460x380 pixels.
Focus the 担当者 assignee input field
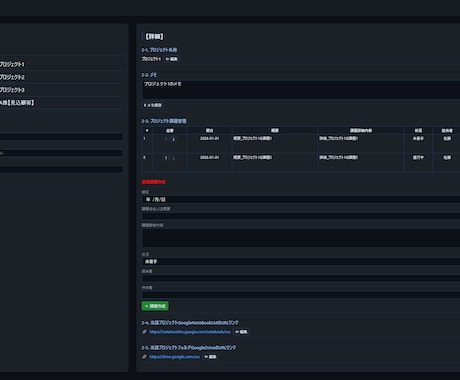[301, 278]
